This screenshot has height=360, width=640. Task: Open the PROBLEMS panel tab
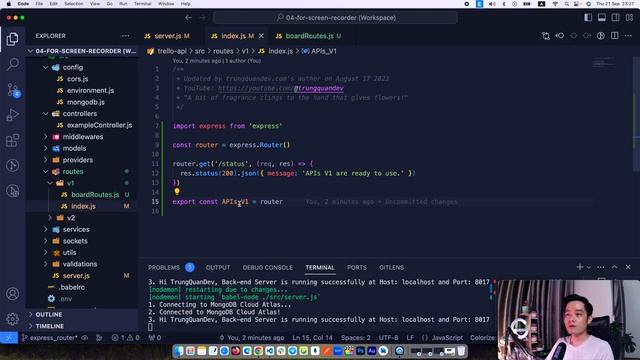[164, 267]
